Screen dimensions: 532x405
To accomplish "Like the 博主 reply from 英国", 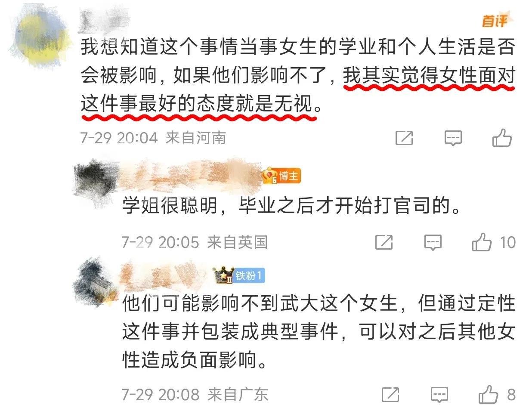I will pos(482,242).
